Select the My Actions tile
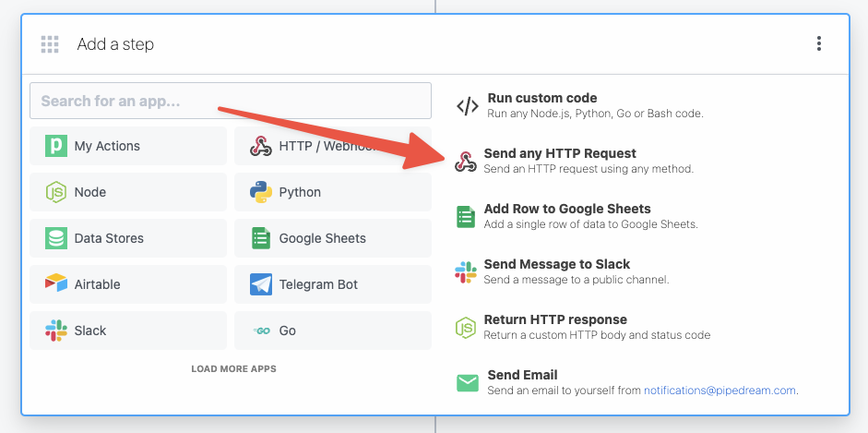868x433 pixels. click(x=128, y=146)
